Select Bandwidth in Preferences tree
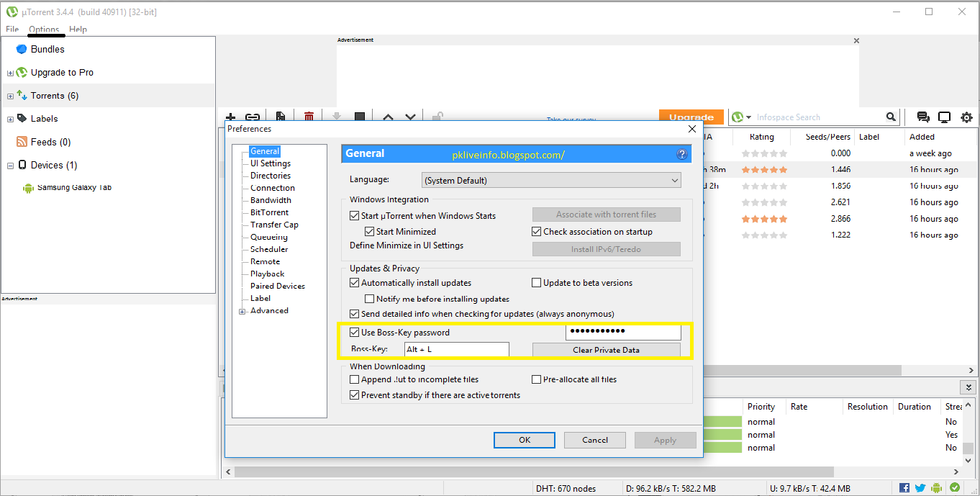980x496 pixels. coord(271,200)
